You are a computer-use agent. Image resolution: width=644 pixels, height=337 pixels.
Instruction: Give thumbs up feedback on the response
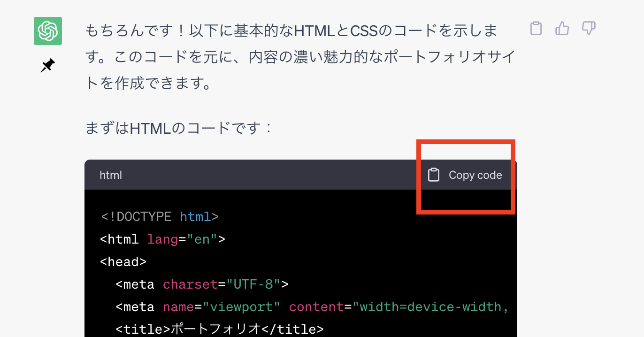pos(562,29)
